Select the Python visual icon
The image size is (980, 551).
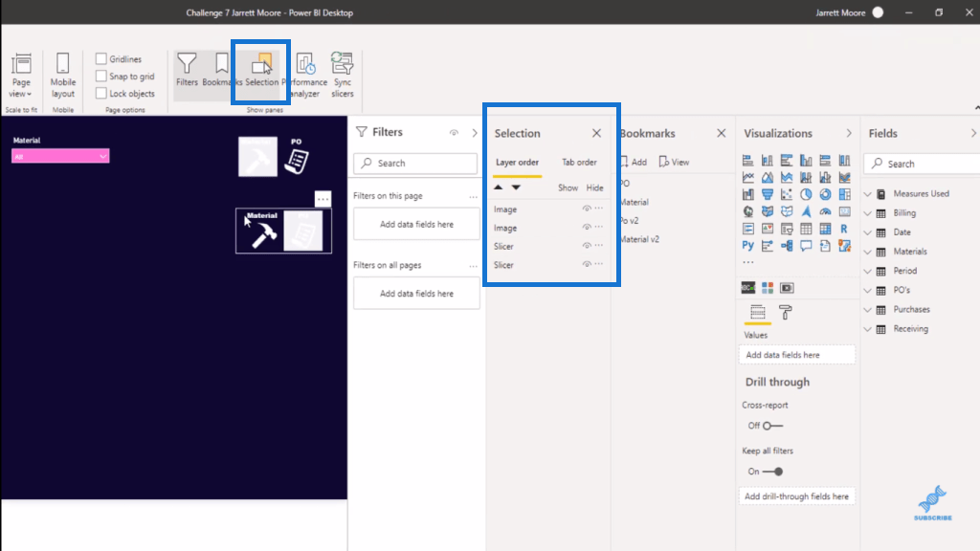(748, 246)
